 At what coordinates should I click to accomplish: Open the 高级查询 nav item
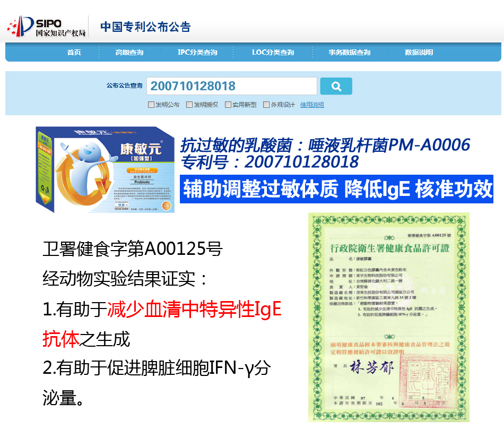[129, 52]
